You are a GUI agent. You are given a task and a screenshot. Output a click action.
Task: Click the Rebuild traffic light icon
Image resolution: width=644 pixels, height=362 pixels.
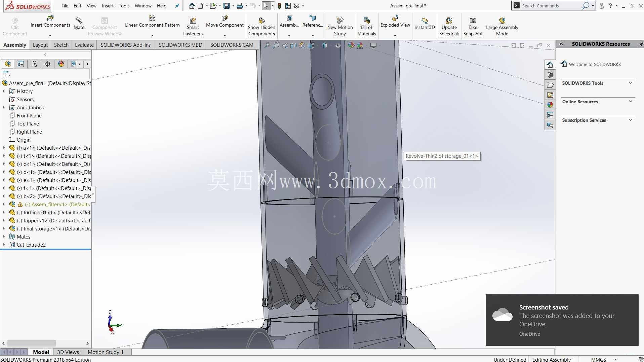pos(279,6)
